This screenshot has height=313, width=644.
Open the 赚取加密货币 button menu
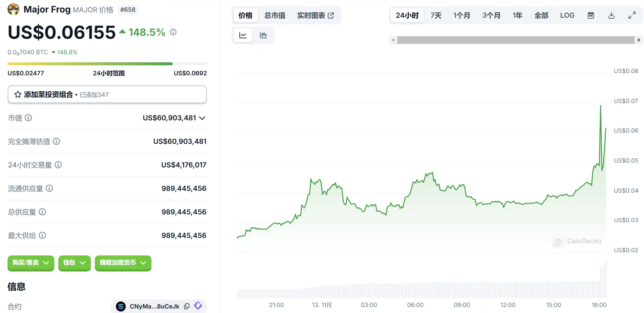pos(123,263)
